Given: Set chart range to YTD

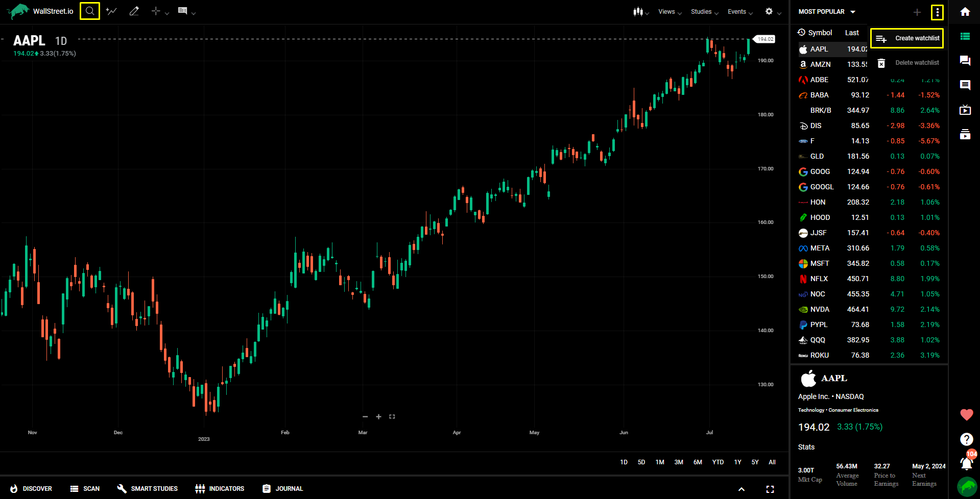Looking at the screenshot, I should 718,462.
